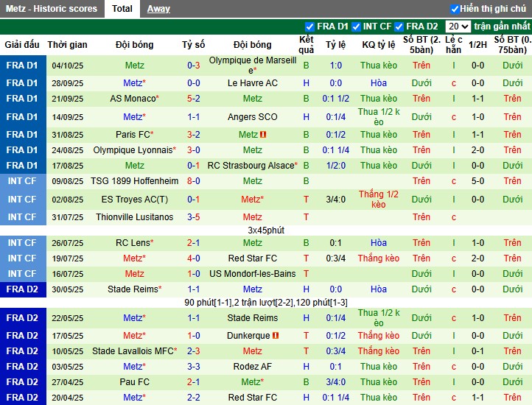Open Thionville Lusitanos team link

pyautogui.click(x=134, y=217)
